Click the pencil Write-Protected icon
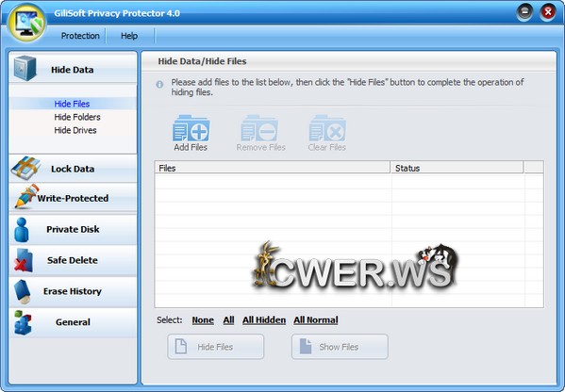Screen dimensions: 565x392 [26, 197]
